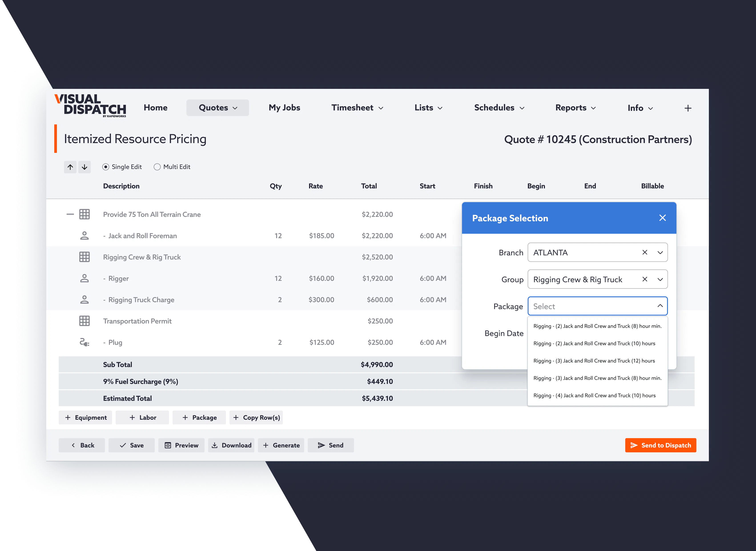Click person icon on the Rigger row
This screenshot has width=756, height=551.
84,278
